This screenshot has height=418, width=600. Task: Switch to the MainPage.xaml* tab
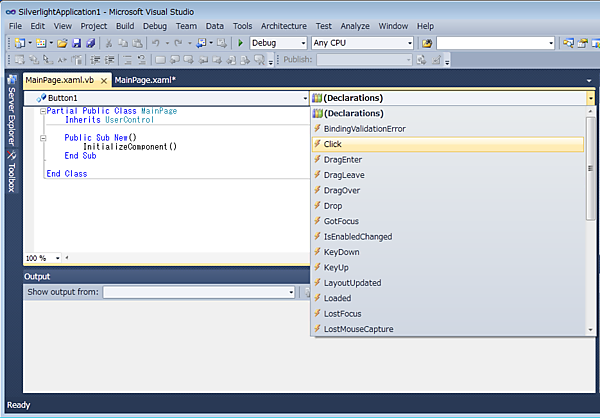point(145,80)
